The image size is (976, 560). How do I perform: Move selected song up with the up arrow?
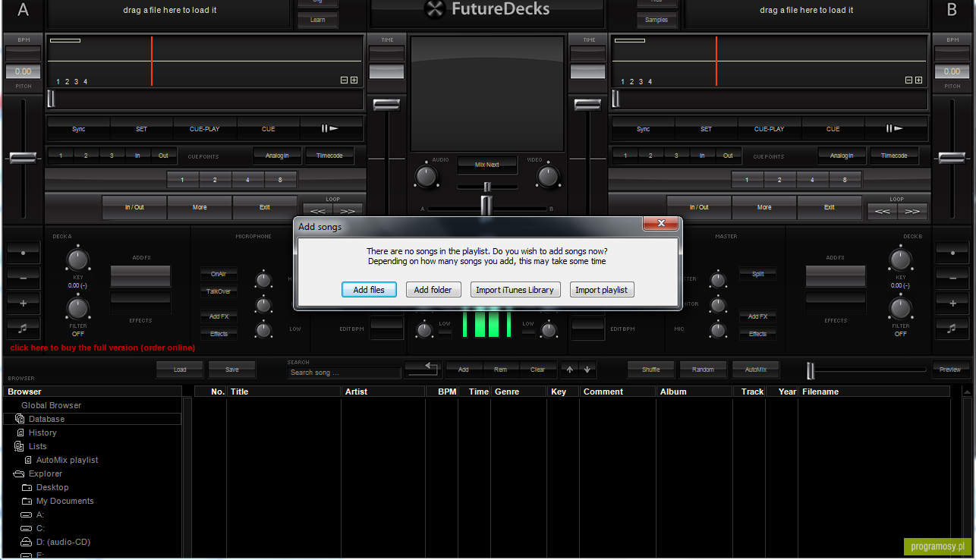570,370
